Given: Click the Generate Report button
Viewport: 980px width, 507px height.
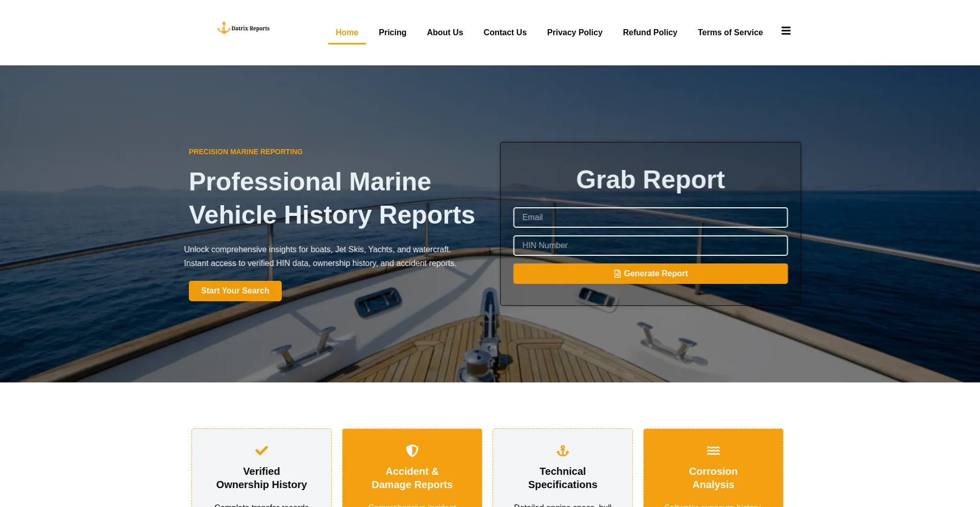Looking at the screenshot, I should click(x=651, y=274).
